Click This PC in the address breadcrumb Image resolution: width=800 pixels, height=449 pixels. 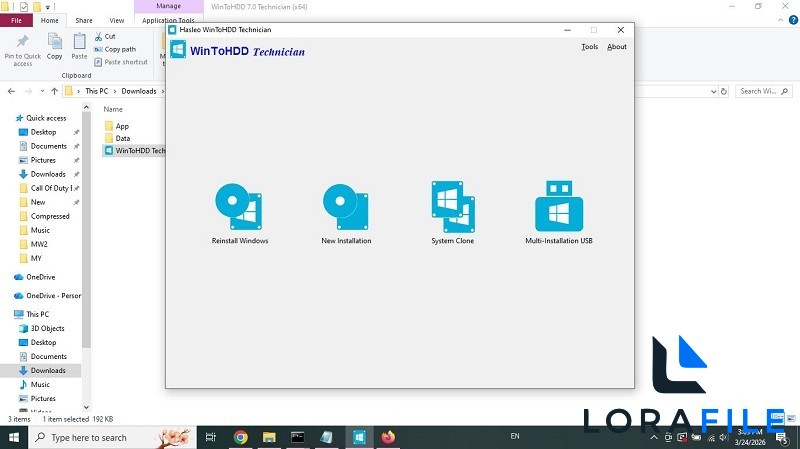[x=96, y=91]
